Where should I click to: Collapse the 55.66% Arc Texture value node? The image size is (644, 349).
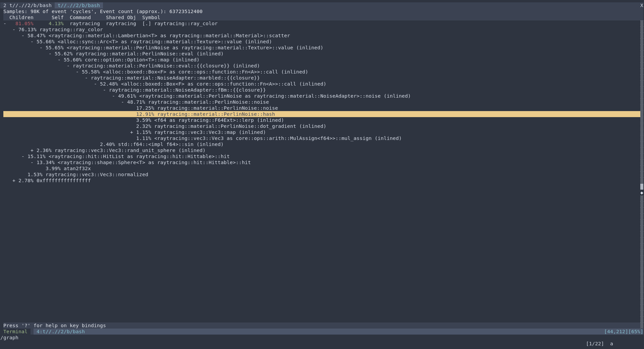click(32, 42)
